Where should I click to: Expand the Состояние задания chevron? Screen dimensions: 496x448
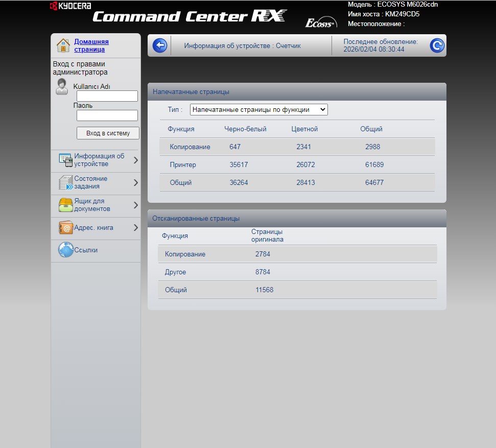pos(136,182)
